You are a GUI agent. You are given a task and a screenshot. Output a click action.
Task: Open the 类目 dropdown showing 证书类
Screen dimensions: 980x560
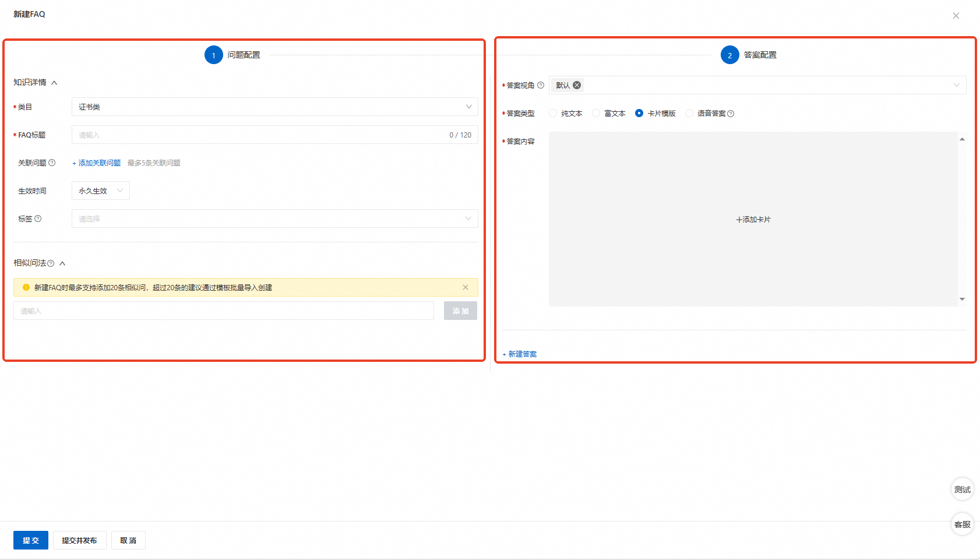275,107
